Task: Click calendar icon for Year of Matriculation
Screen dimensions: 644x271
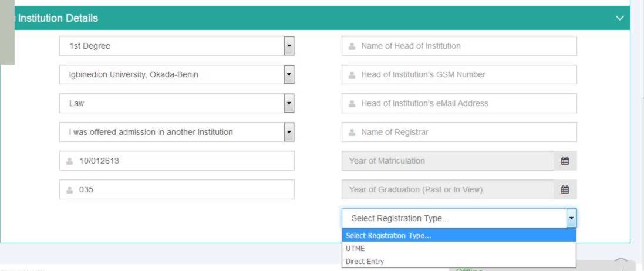Action: 565,161
